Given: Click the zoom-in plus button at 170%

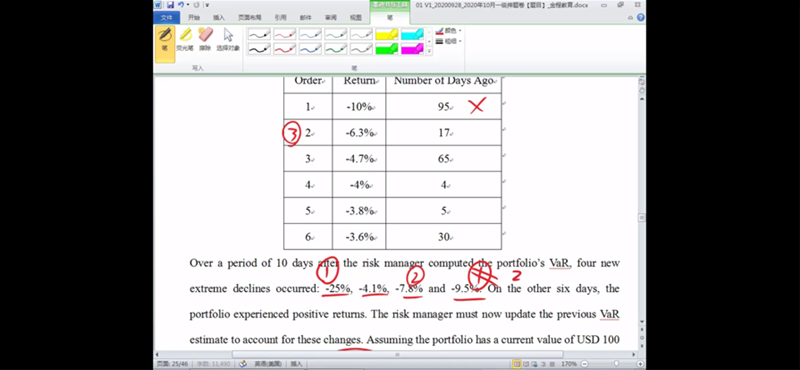Looking at the screenshot, I should coord(640,364).
